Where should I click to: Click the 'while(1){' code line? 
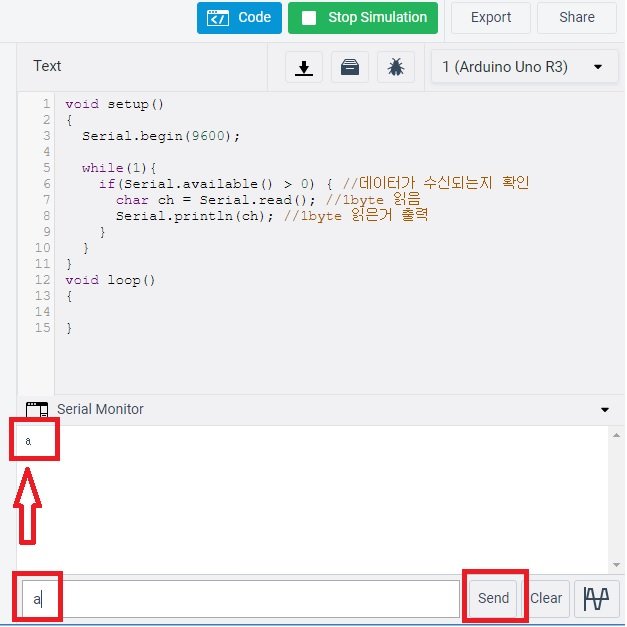119,168
